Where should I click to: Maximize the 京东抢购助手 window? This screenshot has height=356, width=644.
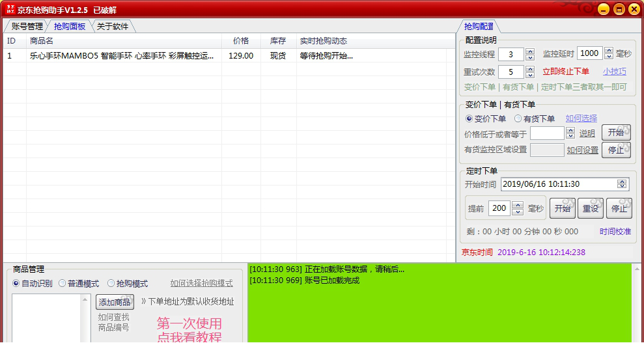pyautogui.click(x=619, y=10)
